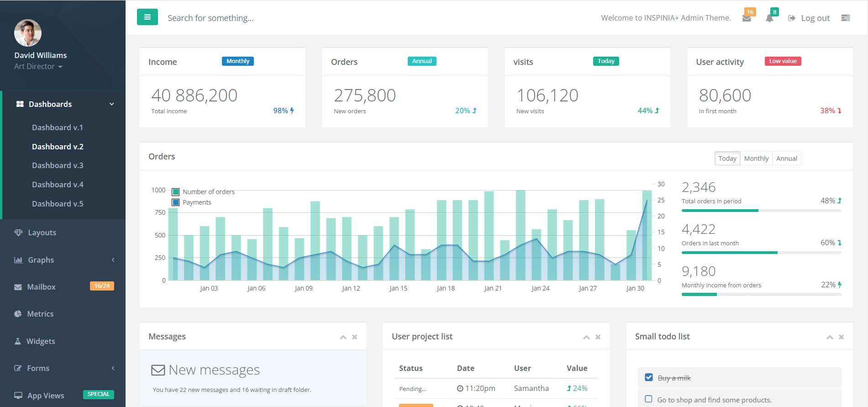Toggle the Payments legend swatch
The width and height of the screenshot is (868, 407).
point(175,202)
